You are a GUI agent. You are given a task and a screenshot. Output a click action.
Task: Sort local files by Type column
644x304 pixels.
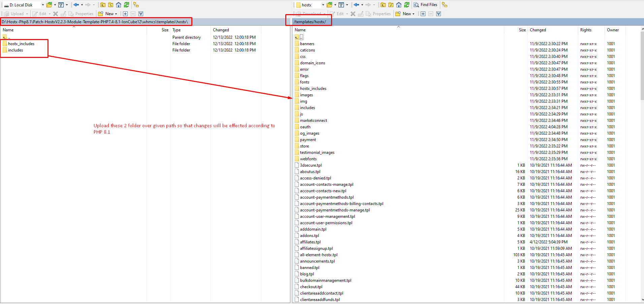pyautogui.click(x=176, y=30)
